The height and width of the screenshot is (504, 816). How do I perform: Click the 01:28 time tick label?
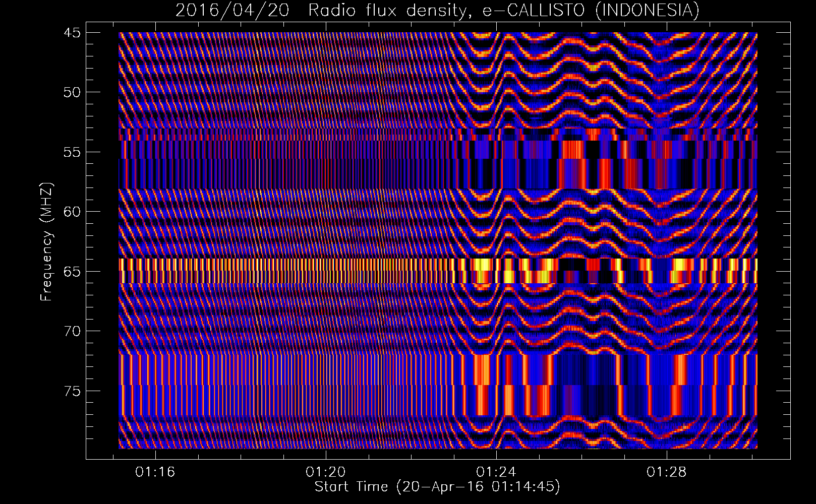(667, 472)
